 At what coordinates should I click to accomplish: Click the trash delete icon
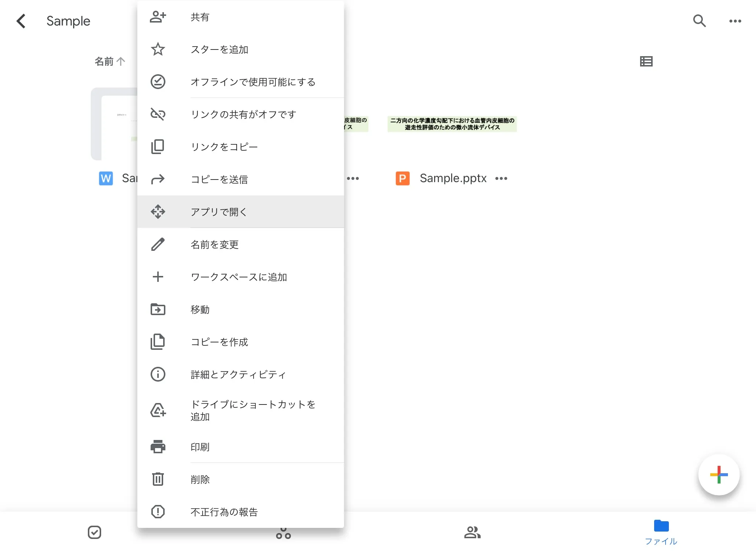pyautogui.click(x=158, y=479)
